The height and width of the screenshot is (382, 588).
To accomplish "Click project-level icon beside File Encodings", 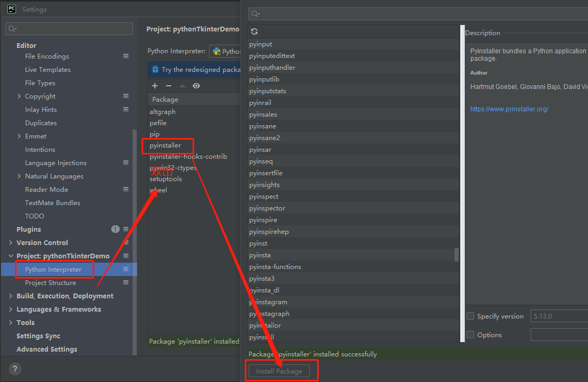I will pyautogui.click(x=126, y=56).
